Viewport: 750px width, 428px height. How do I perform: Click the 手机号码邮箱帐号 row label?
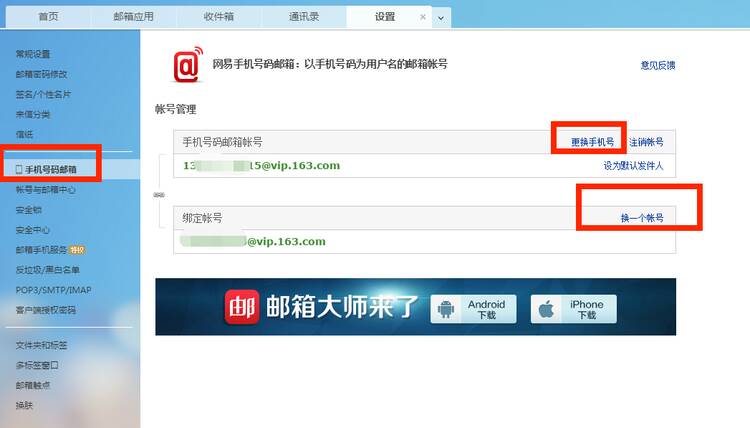tap(222, 142)
